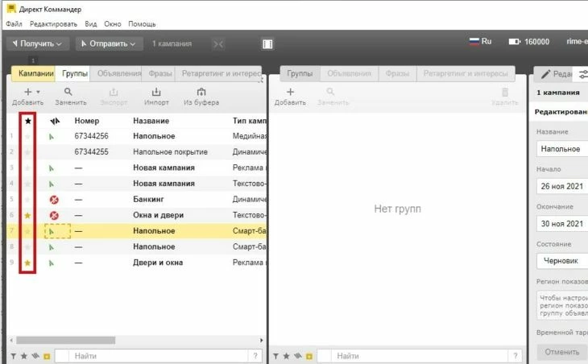Click star filter icon below groups panel

pyautogui.click(x=287, y=356)
